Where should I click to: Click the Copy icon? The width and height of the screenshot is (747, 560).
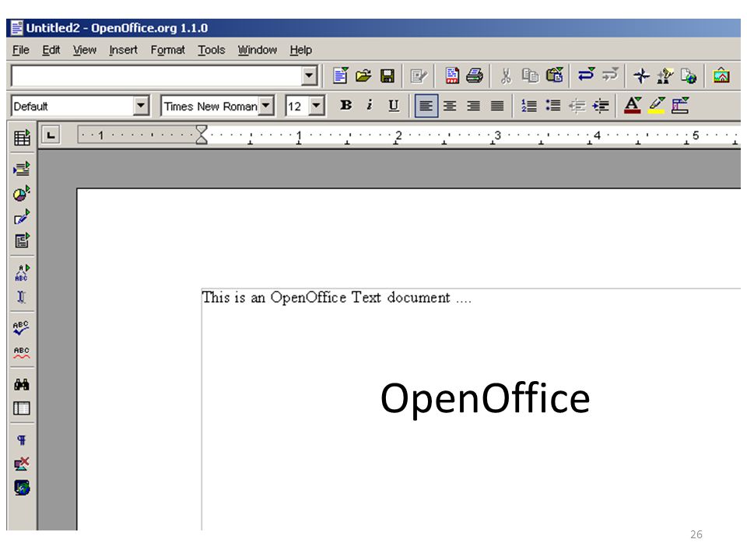(530, 75)
